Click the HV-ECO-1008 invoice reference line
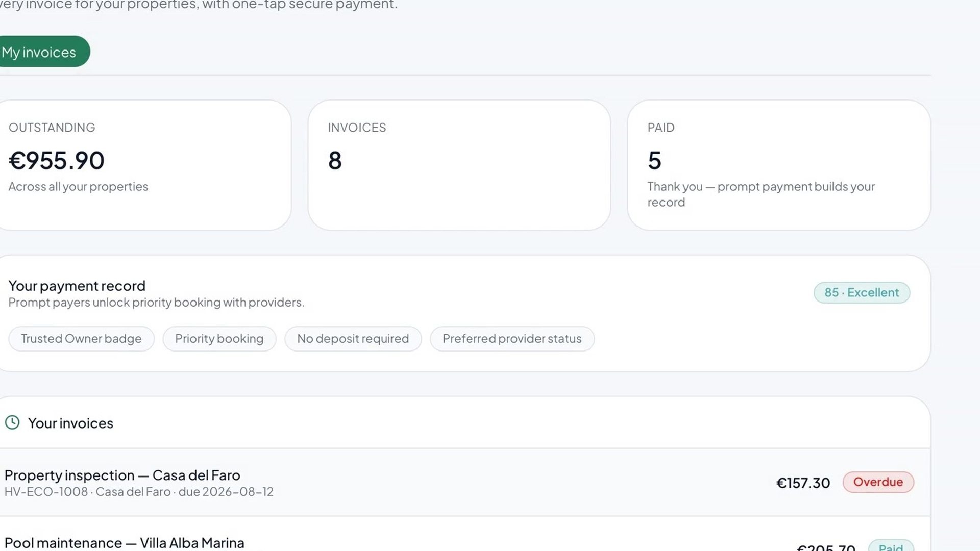The image size is (980, 551). [x=139, y=492]
